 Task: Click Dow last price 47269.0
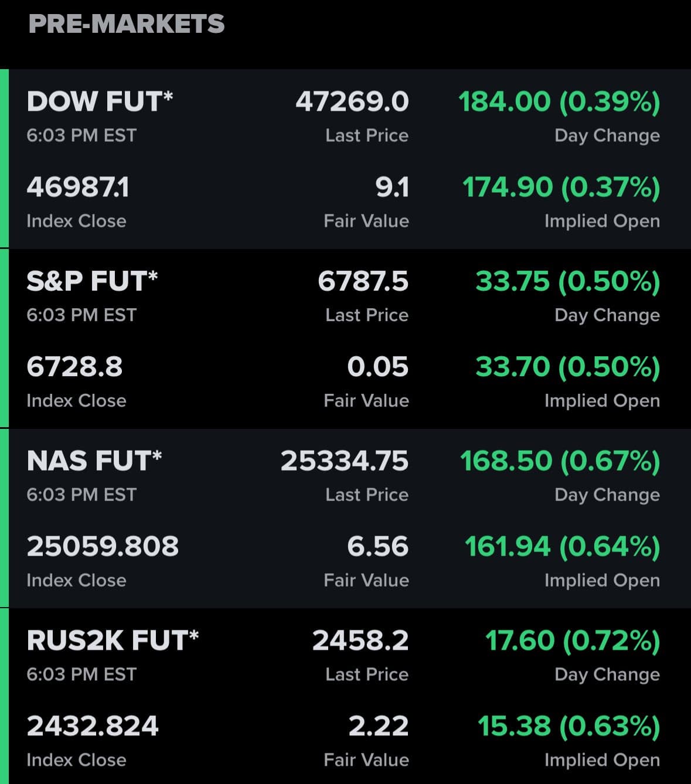pyautogui.click(x=352, y=101)
